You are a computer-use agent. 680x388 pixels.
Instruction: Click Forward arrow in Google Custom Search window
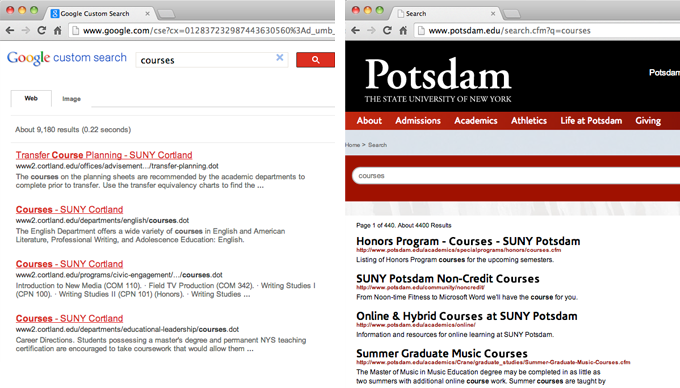coord(26,30)
